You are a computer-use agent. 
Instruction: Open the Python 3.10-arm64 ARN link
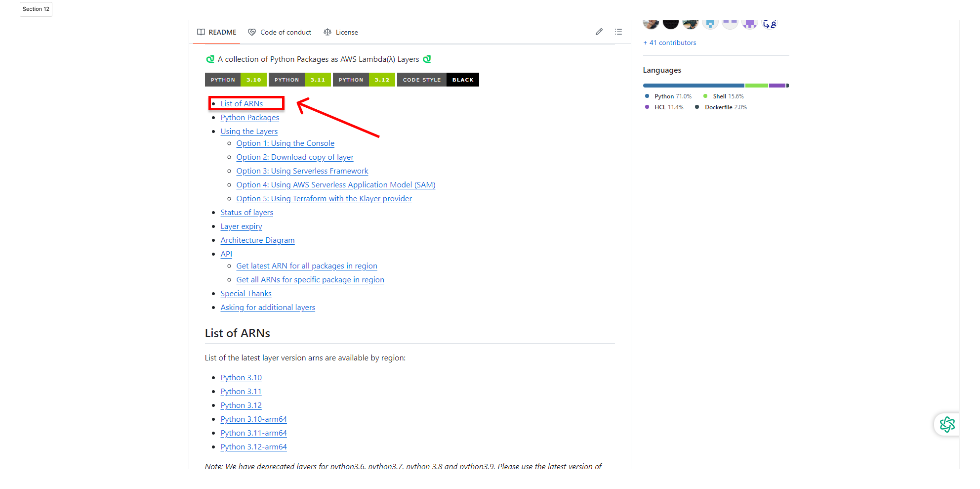(x=253, y=419)
